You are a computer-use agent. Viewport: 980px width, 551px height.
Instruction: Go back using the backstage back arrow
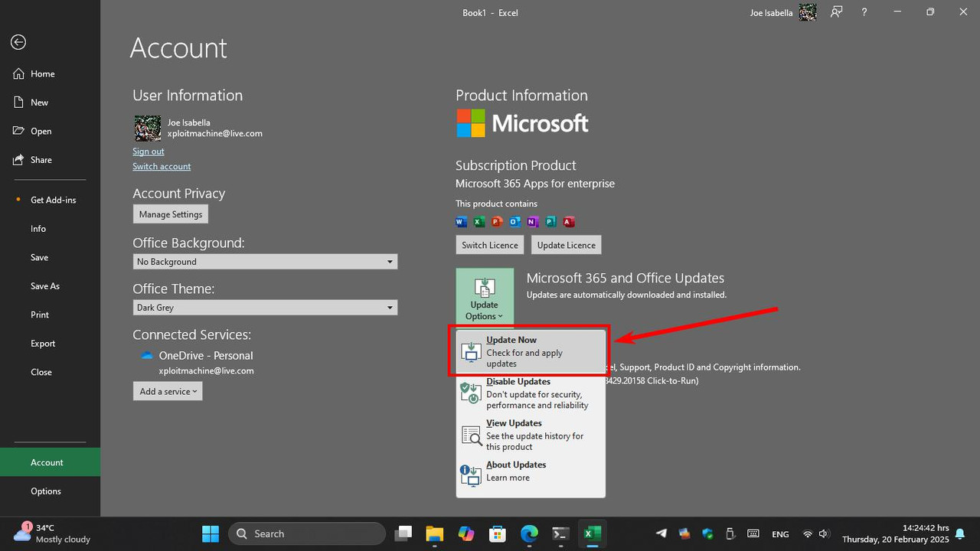[18, 42]
